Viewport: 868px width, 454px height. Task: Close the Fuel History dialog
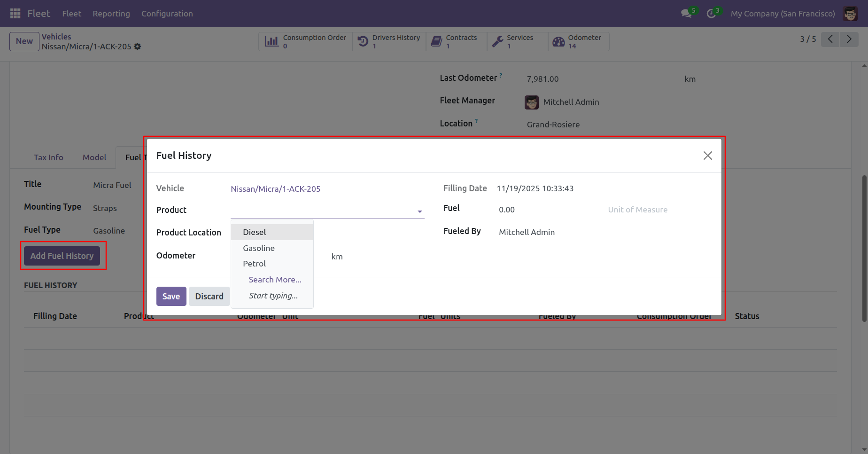pos(708,156)
